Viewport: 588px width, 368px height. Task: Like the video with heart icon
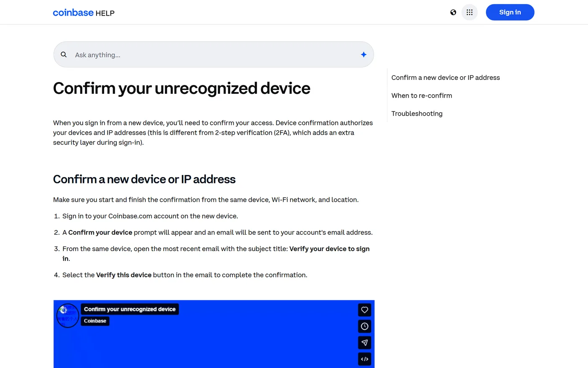pyautogui.click(x=365, y=310)
